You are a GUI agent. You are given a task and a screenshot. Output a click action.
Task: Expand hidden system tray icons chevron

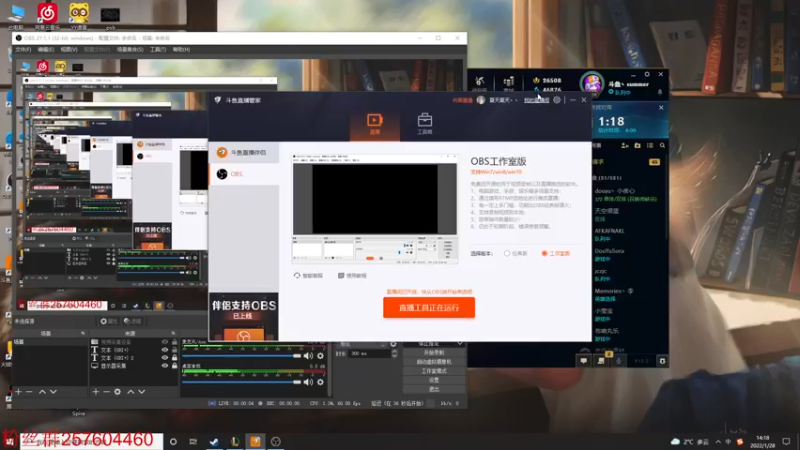tap(718, 441)
